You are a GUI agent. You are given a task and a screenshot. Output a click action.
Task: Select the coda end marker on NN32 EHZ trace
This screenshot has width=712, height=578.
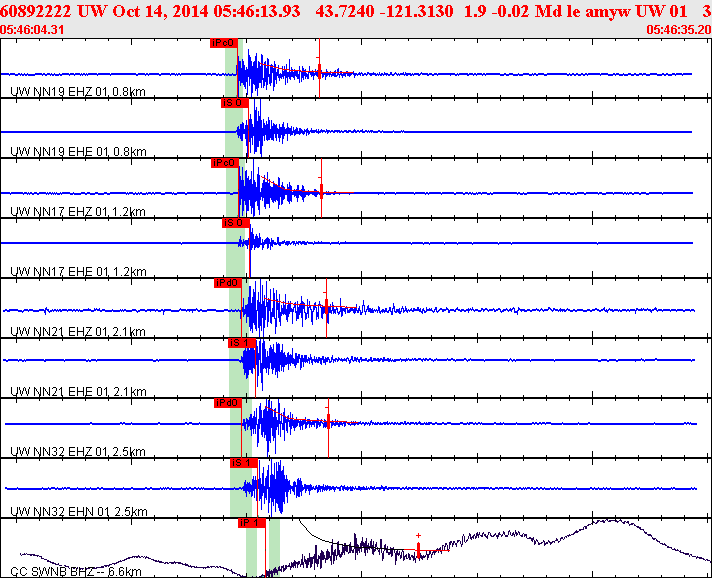pos(328,421)
